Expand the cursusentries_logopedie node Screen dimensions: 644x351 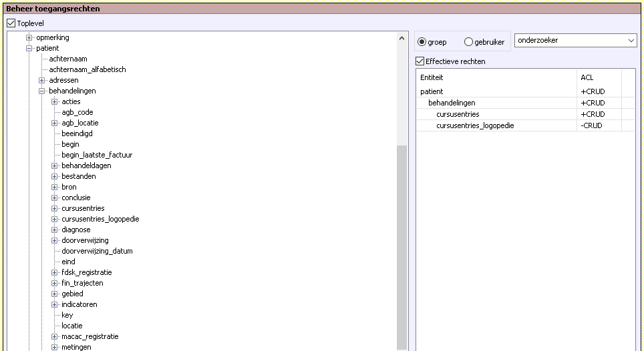pos(55,219)
